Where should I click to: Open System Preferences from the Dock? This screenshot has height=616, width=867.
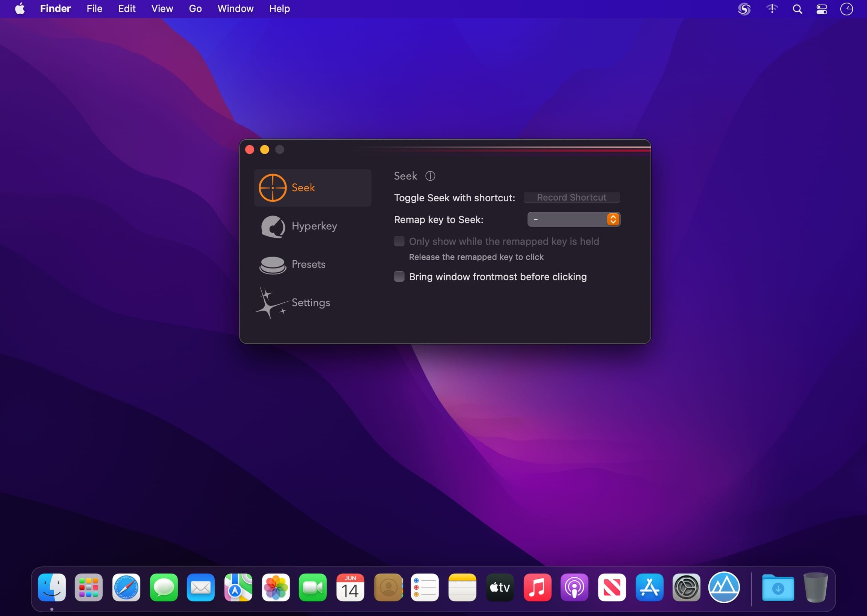686,587
